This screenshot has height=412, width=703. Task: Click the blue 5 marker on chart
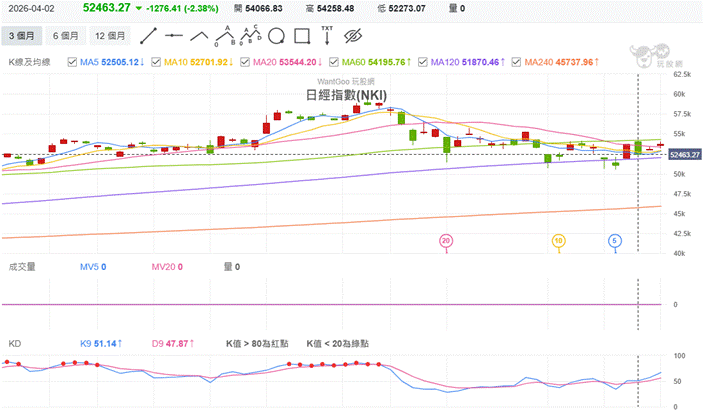point(614,240)
